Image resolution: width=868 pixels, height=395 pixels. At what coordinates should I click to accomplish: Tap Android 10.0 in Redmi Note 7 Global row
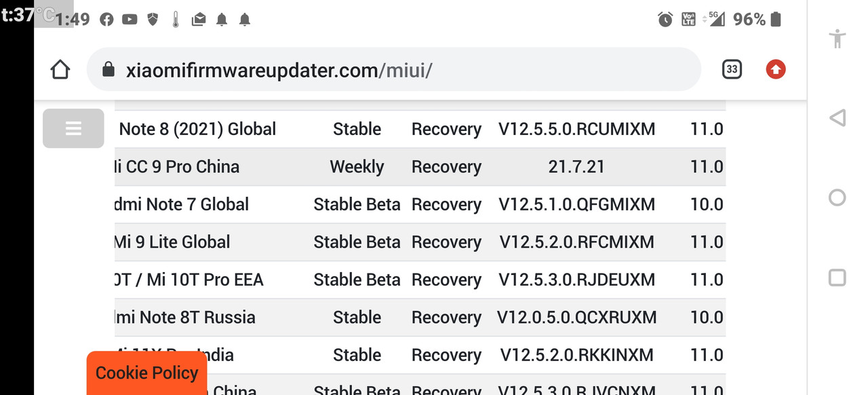click(707, 204)
